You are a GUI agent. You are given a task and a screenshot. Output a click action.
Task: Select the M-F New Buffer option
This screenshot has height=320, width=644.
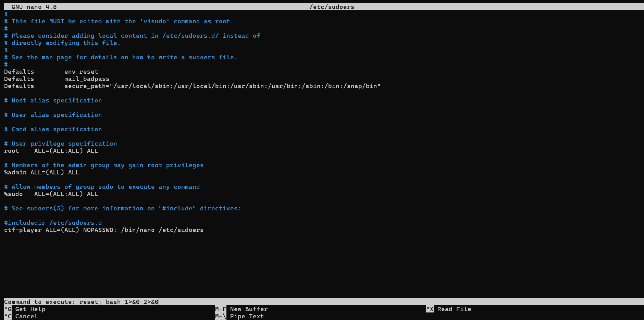[241, 309]
